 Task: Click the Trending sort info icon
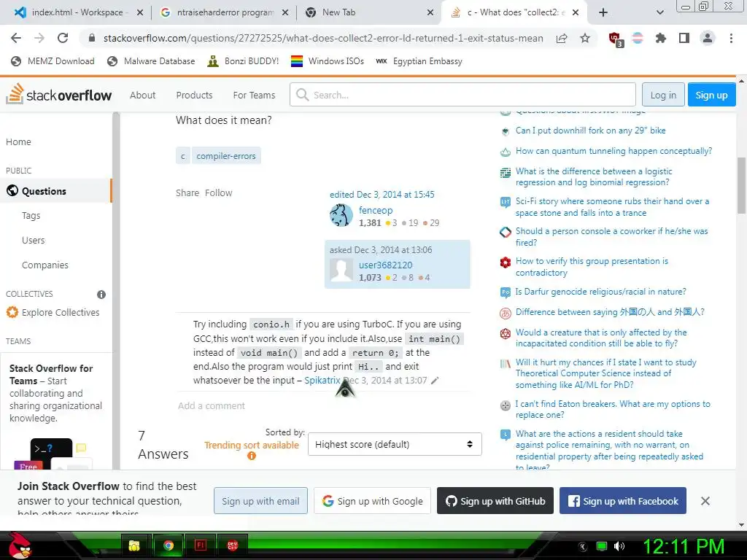[252, 456]
